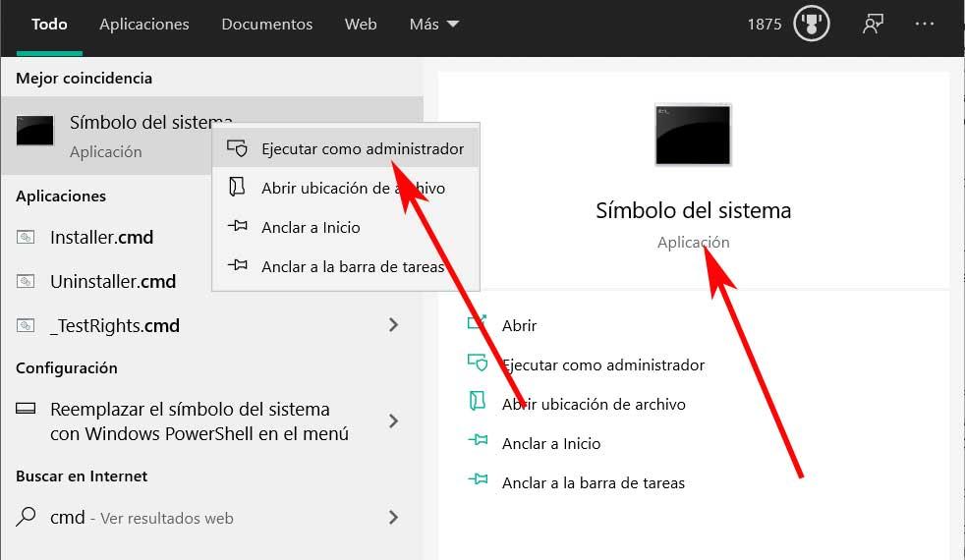Expand chevron for Reemplazar el símbolo setting
The width and height of the screenshot is (965, 560).
394,420
